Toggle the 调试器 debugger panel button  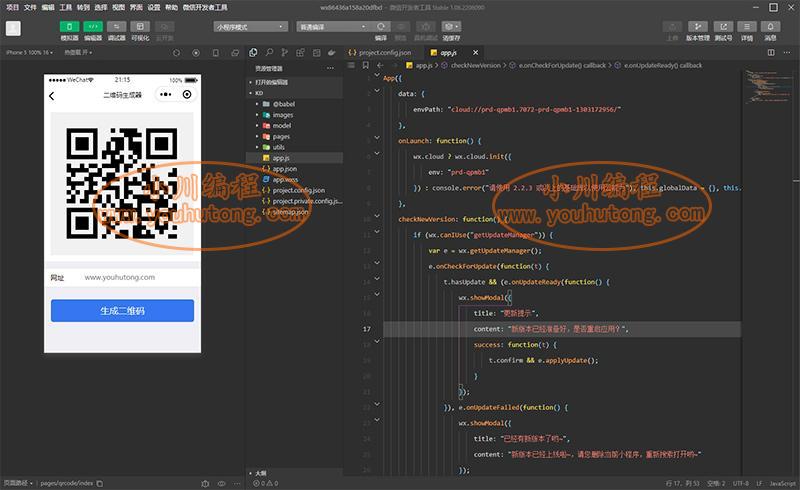tap(116, 27)
